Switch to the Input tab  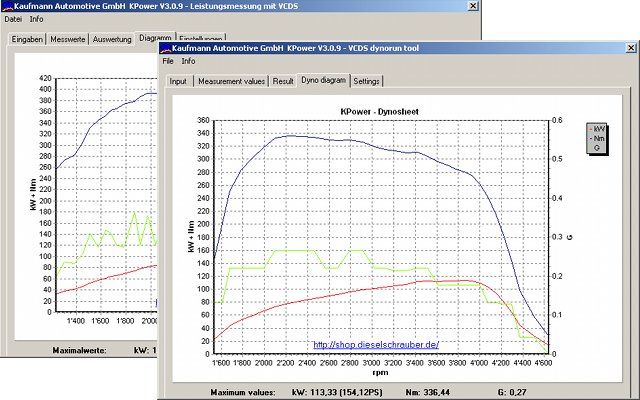pos(178,81)
